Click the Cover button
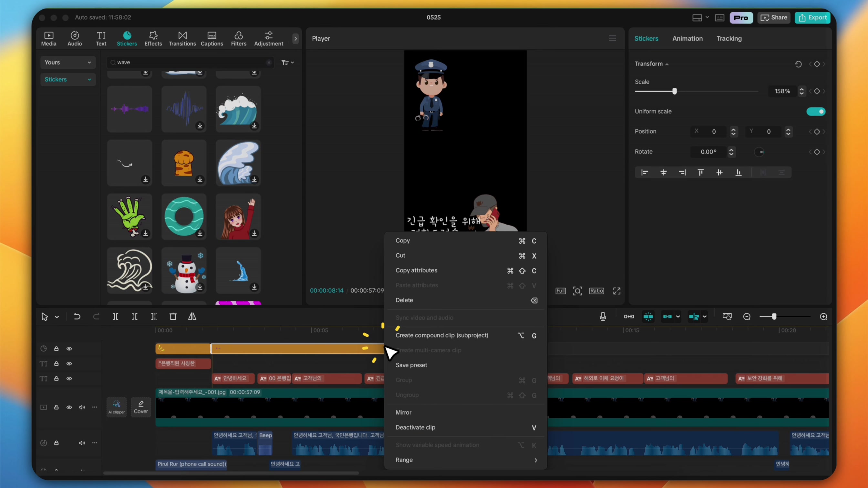868x488 pixels. click(141, 407)
